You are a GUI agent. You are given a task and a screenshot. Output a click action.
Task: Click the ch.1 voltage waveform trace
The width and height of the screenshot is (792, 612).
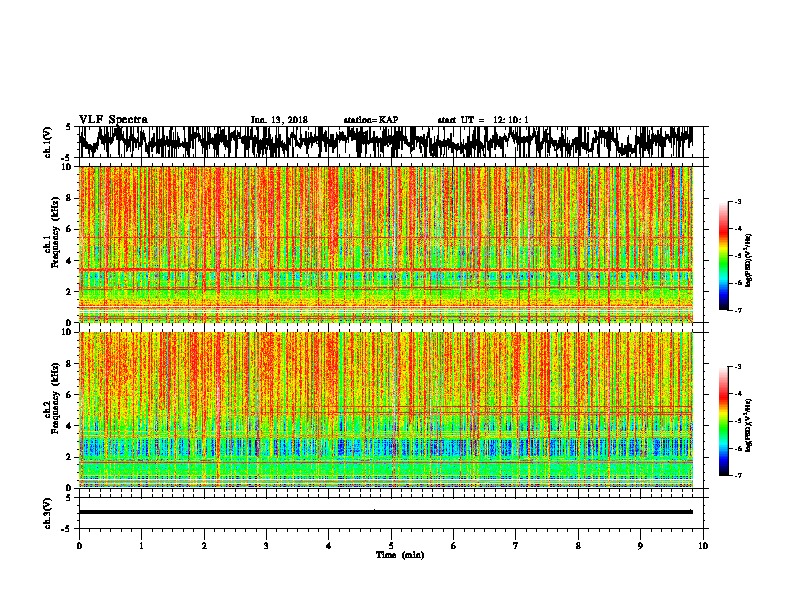click(x=386, y=142)
